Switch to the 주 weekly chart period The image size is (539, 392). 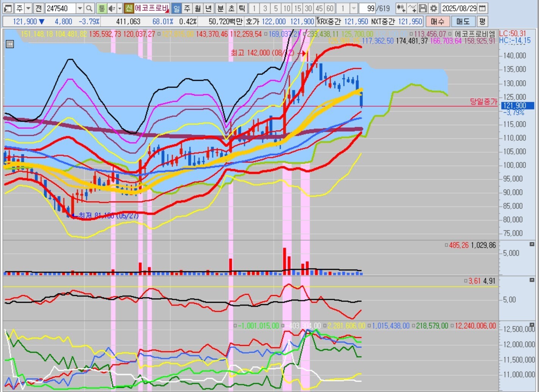click(187, 8)
